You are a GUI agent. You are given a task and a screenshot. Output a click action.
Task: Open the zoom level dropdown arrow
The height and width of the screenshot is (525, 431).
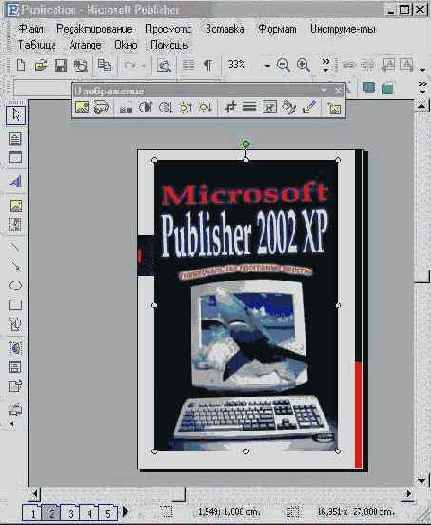click(x=267, y=66)
